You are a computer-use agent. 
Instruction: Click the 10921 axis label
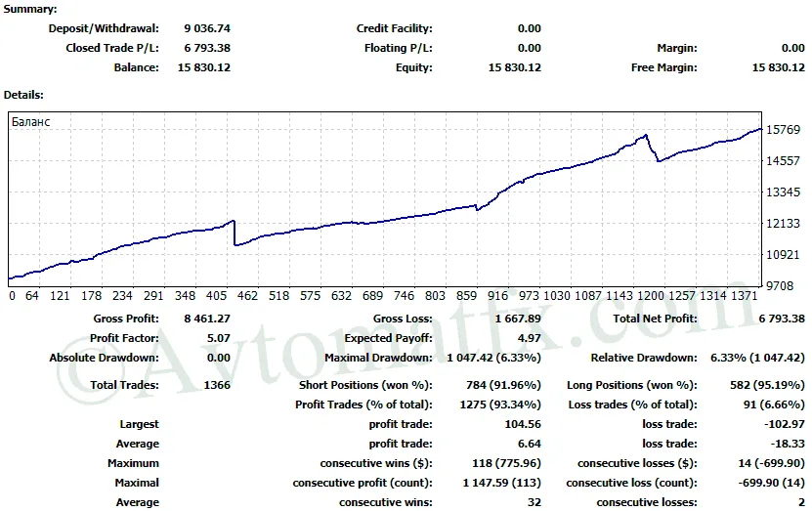tap(783, 255)
